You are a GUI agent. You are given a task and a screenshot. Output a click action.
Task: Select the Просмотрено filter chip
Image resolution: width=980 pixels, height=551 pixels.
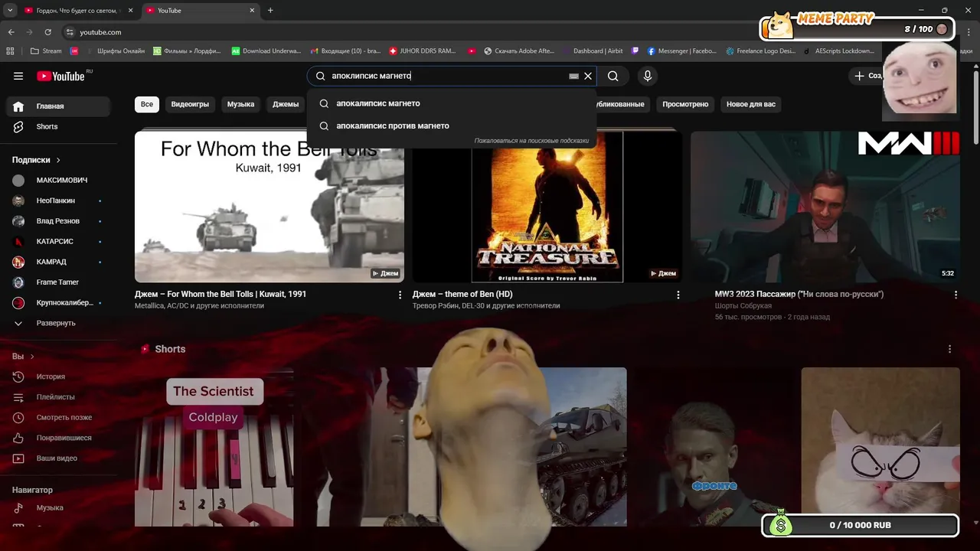click(685, 104)
